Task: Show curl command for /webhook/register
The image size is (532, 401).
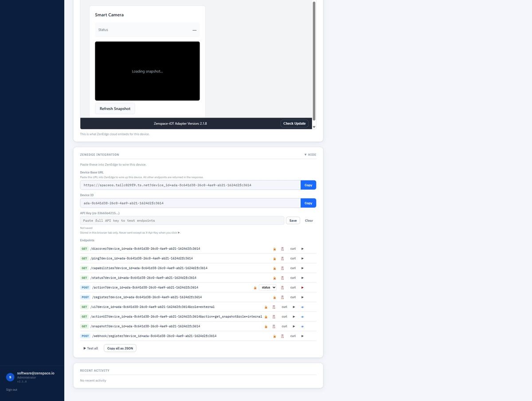Action: pyautogui.click(x=293, y=336)
